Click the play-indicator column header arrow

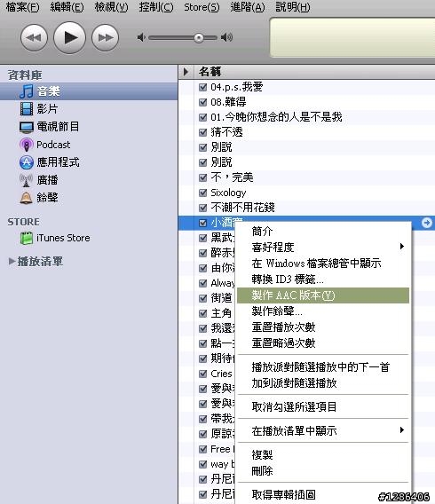(186, 71)
